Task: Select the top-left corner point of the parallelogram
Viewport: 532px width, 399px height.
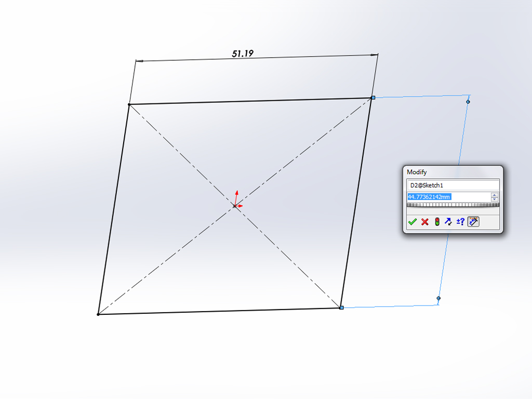Action: click(129, 104)
